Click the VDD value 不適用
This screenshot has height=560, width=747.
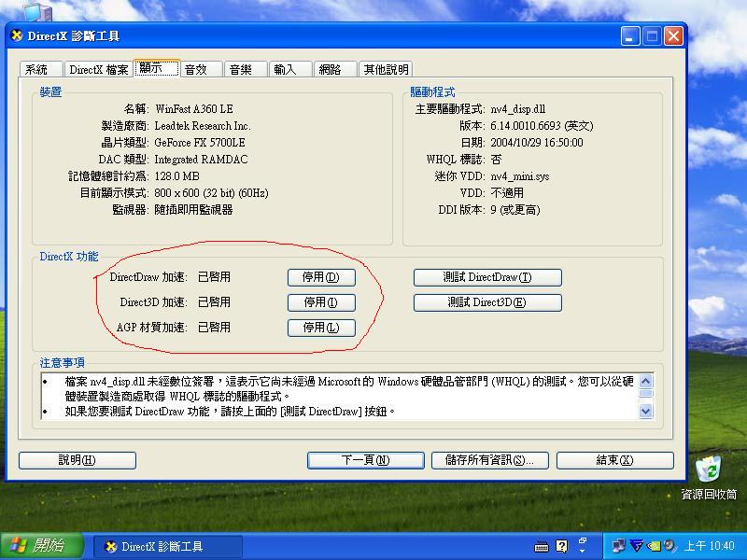pos(507,193)
